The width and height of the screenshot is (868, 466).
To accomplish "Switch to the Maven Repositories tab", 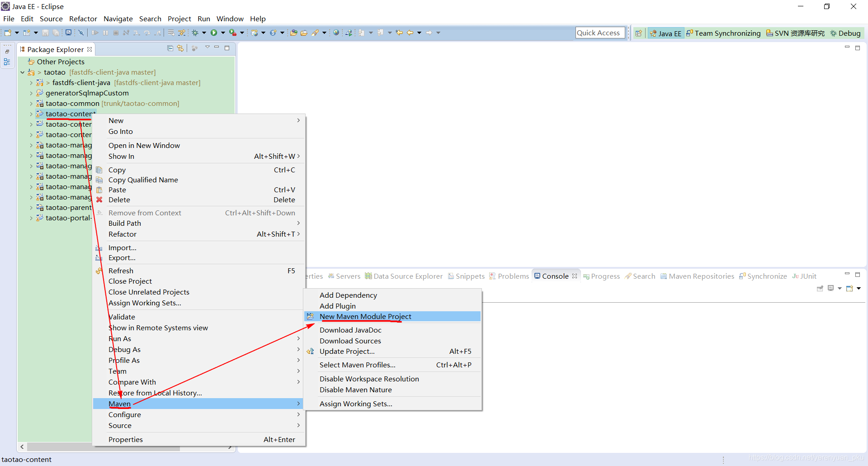I will coord(697,276).
